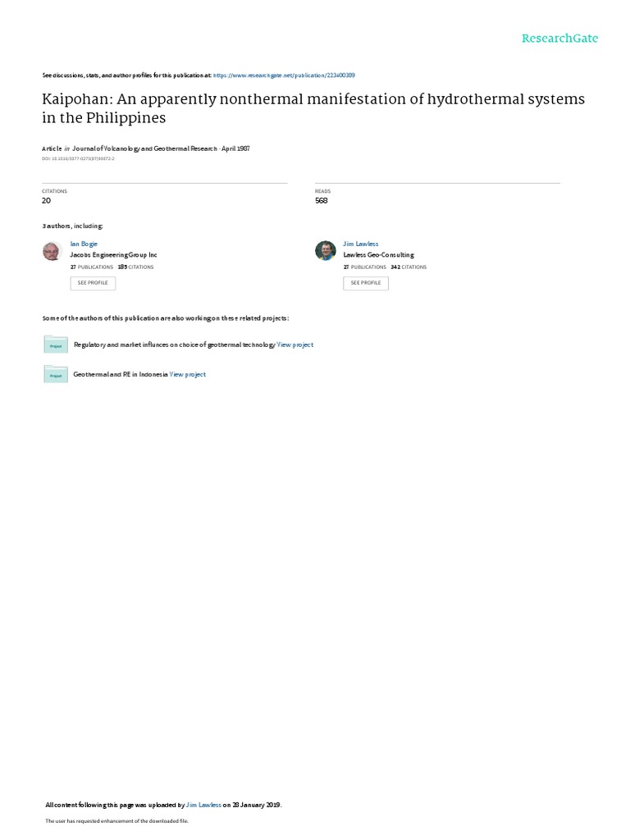The height and width of the screenshot is (840, 630).
Task: Click SEE PROFILE button under Ian Bogie
Action: point(93,283)
